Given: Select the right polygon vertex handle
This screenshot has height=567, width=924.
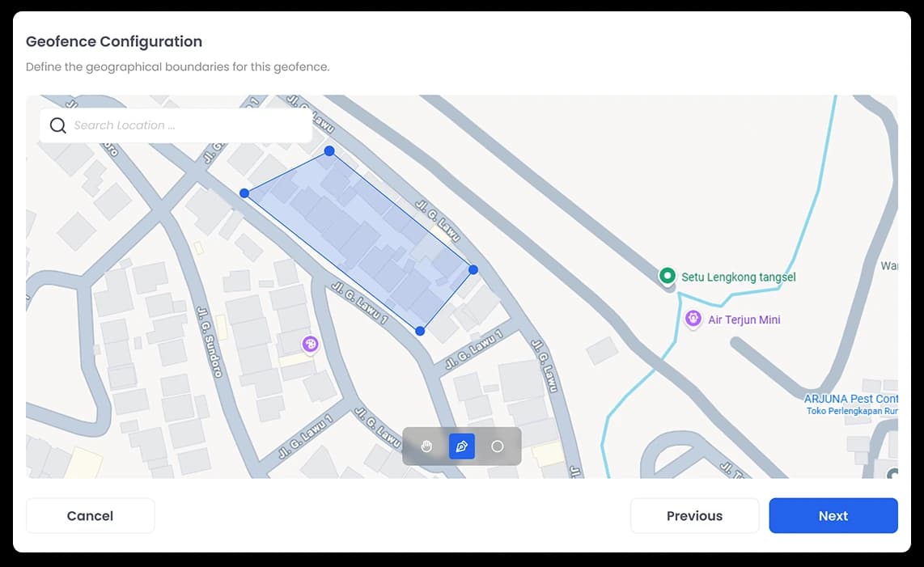Looking at the screenshot, I should pyautogui.click(x=473, y=269).
